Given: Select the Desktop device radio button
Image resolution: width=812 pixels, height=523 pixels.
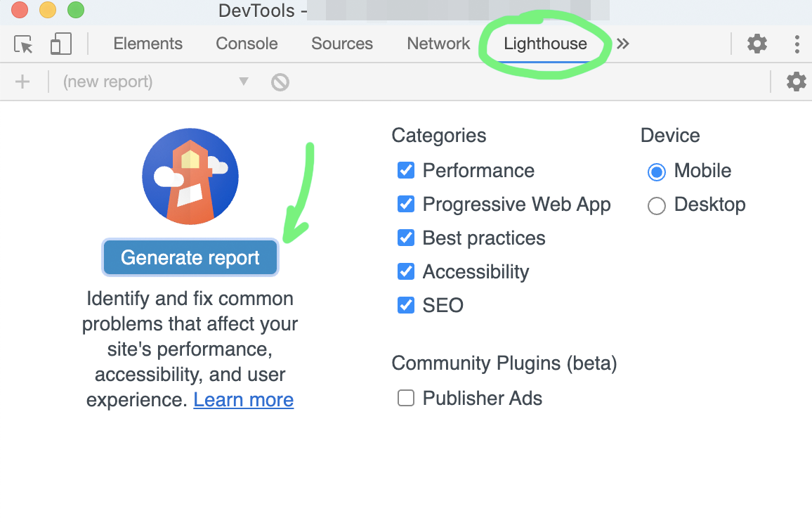Looking at the screenshot, I should point(657,206).
